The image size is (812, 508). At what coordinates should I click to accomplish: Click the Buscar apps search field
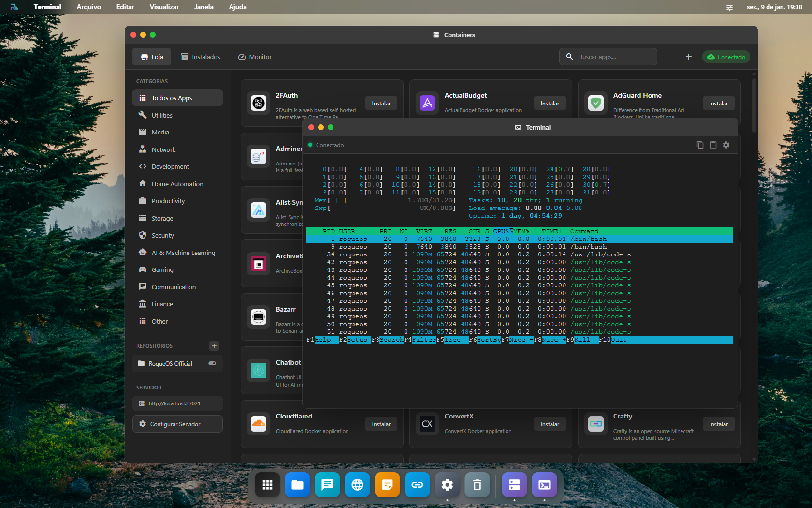point(608,57)
